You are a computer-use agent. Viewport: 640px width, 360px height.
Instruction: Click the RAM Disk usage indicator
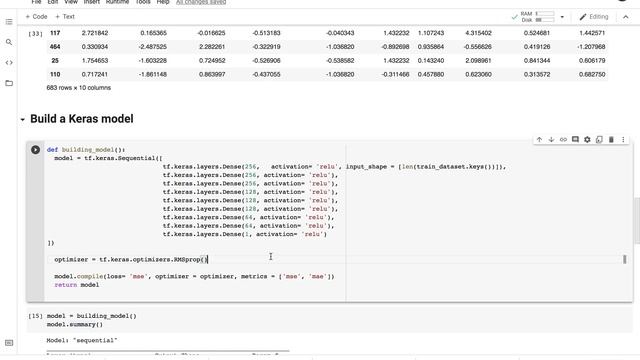click(x=537, y=17)
